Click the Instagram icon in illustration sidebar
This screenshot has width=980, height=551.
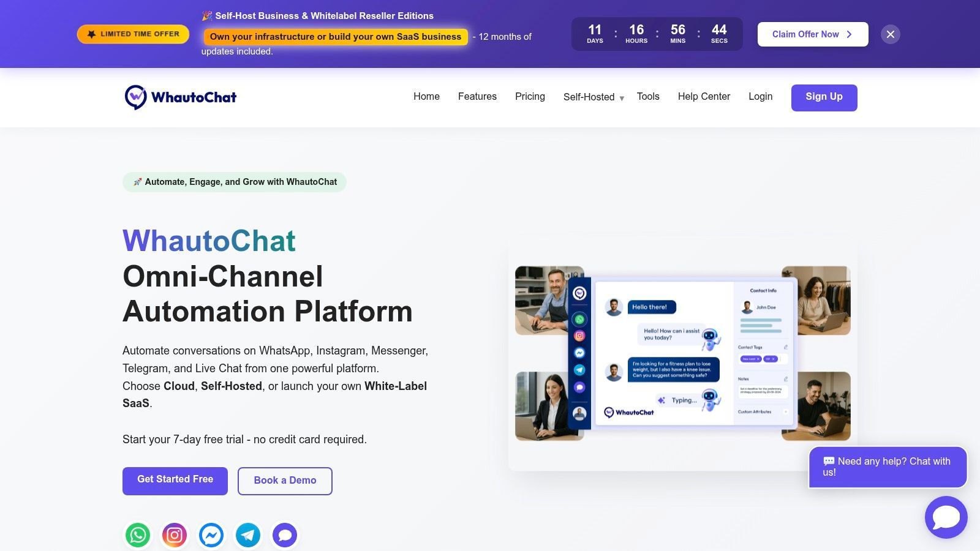[x=579, y=335]
